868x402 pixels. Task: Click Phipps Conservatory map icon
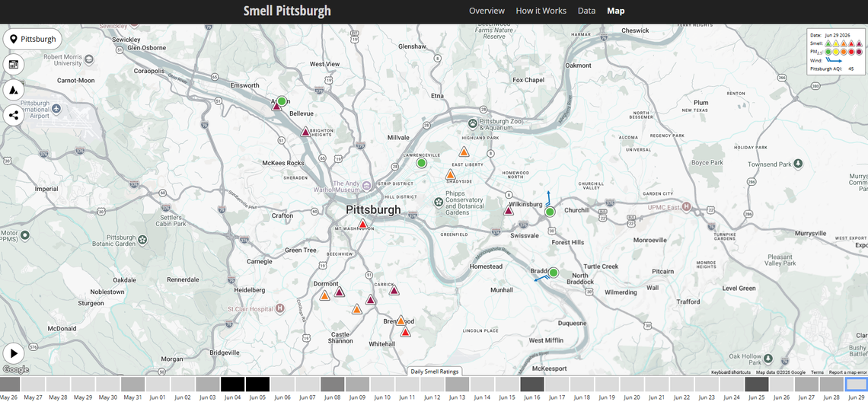coord(439,202)
